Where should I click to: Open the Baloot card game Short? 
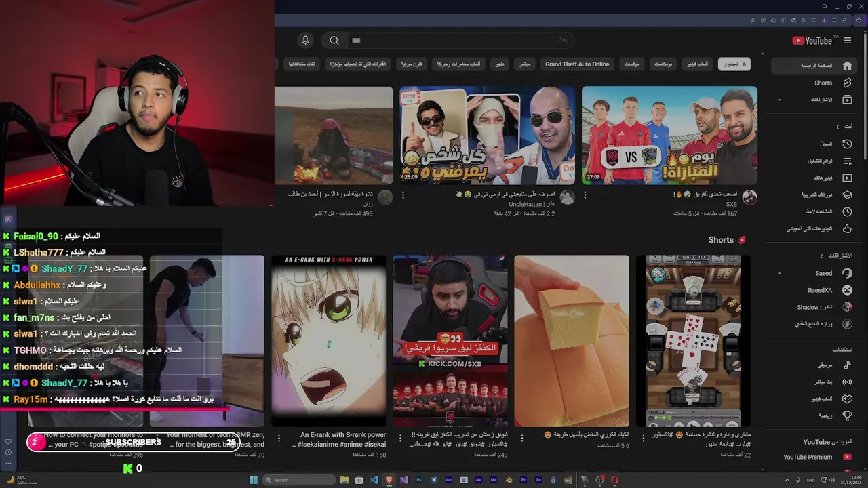[x=693, y=341]
